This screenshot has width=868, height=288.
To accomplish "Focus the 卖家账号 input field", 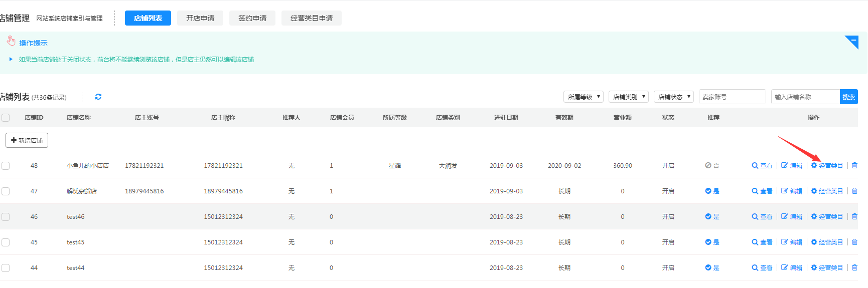I will point(732,97).
